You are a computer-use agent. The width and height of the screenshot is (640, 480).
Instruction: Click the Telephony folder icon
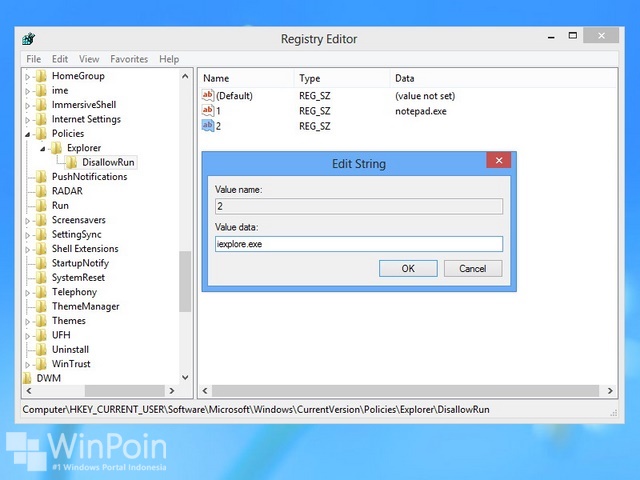pyautogui.click(x=41, y=292)
